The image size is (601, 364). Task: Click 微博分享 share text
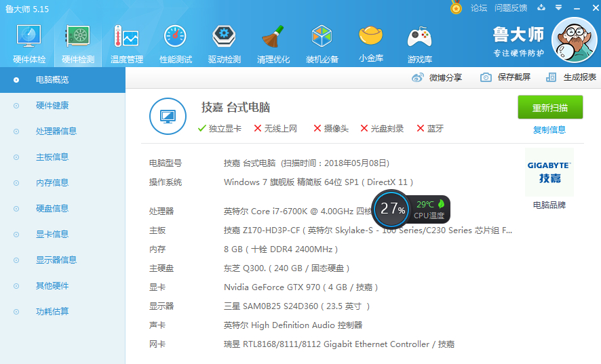[446, 78]
